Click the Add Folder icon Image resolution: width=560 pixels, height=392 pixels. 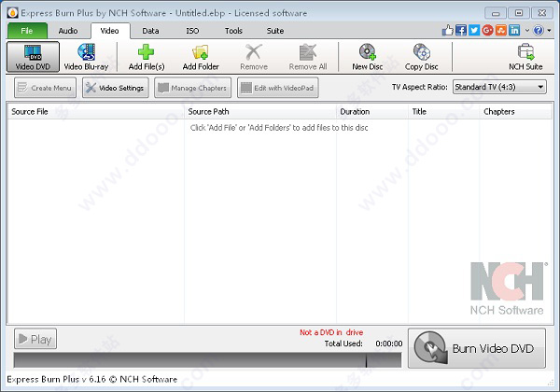200,52
